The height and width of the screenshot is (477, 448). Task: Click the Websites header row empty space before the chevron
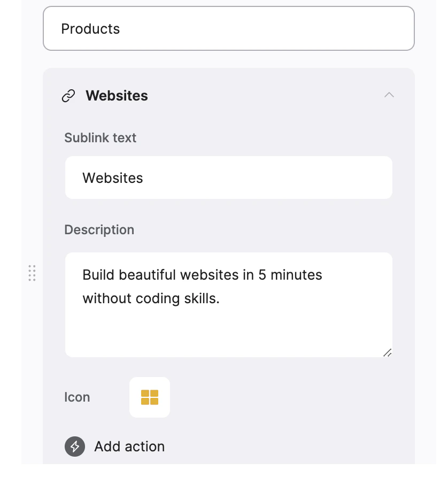[265, 96]
